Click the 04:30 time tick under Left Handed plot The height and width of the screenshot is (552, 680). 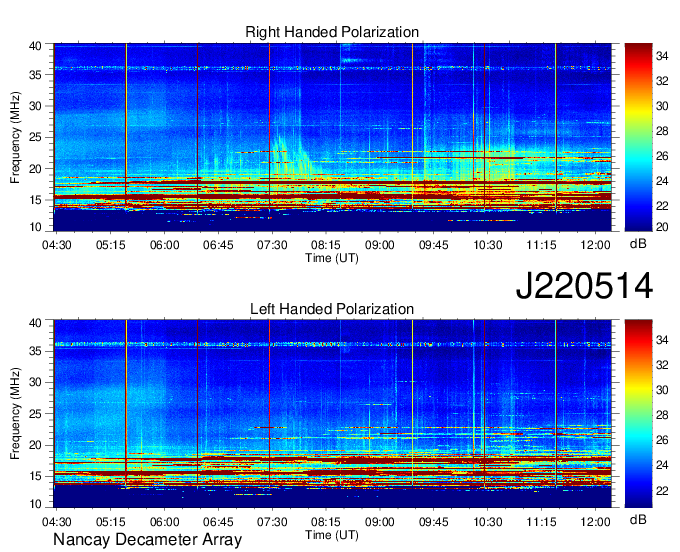click(56, 522)
